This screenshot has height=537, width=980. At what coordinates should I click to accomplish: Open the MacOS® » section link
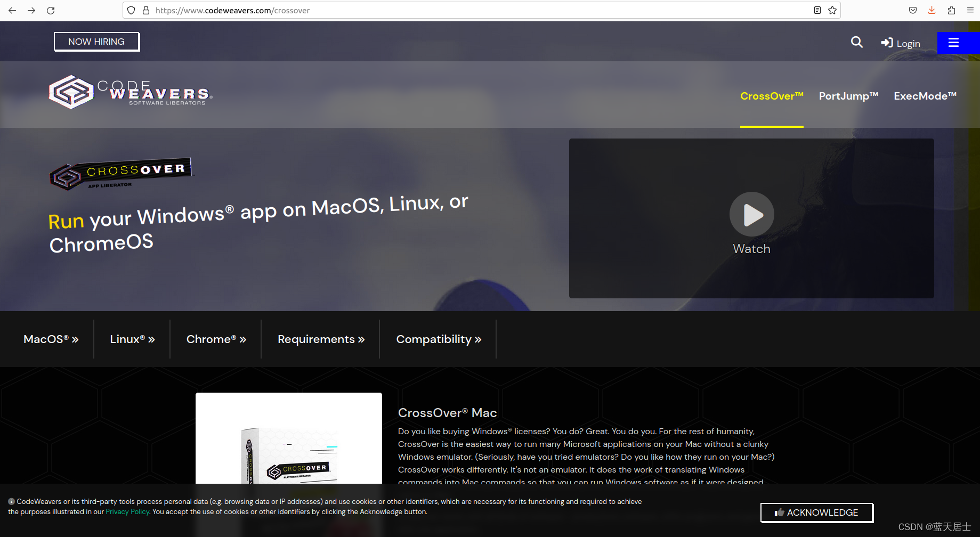[x=51, y=339]
